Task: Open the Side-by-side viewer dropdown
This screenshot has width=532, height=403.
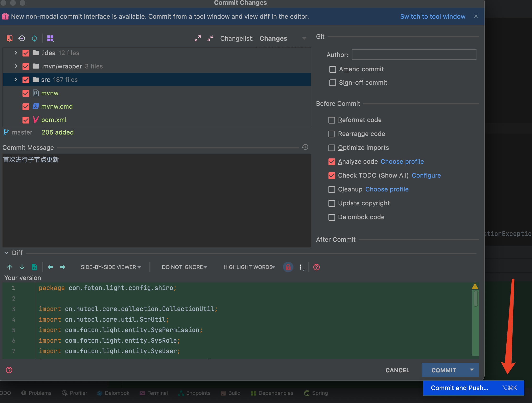Action: tap(111, 267)
